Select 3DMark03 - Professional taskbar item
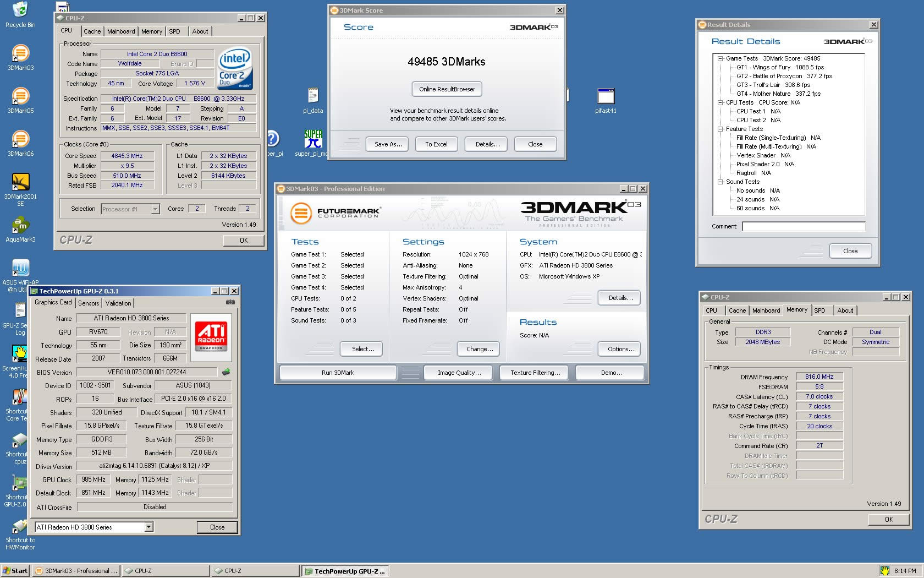This screenshot has width=924, height=578. point(76,571)
